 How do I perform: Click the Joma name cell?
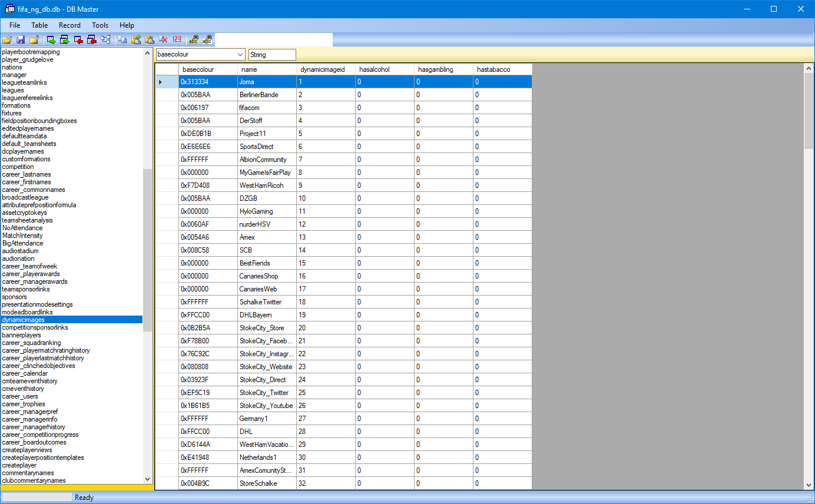[267, 82]
